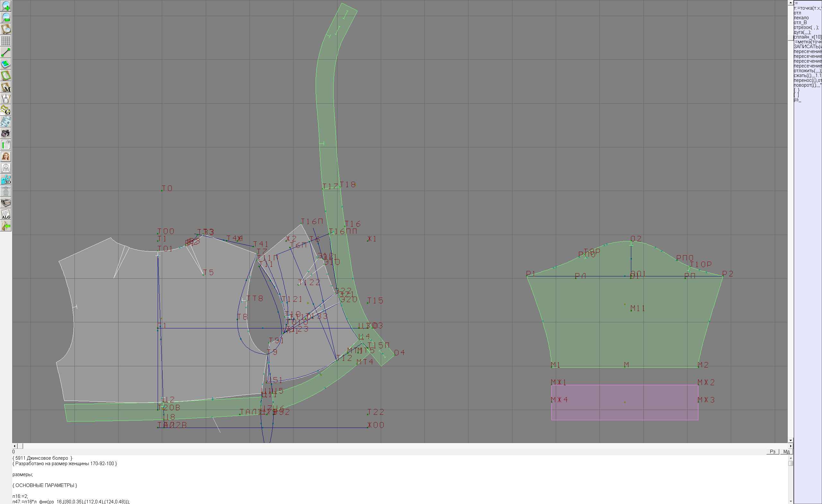
Task: Click the books library icon
Action: click(6, 203)
